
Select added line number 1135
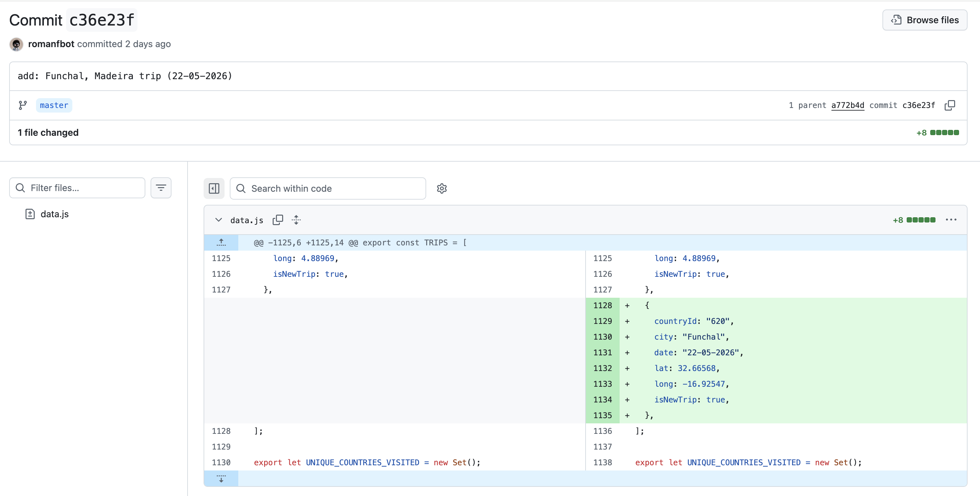tap(603, 416)
